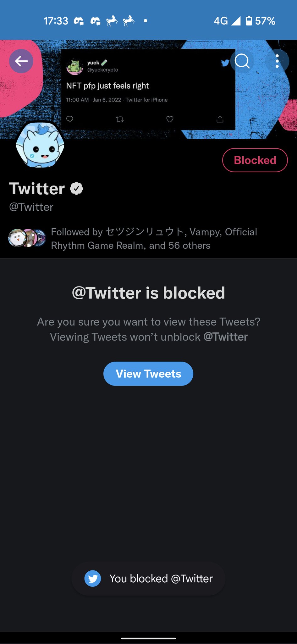Tap the back arrow button
297x644 pixels.
point(21,61)
